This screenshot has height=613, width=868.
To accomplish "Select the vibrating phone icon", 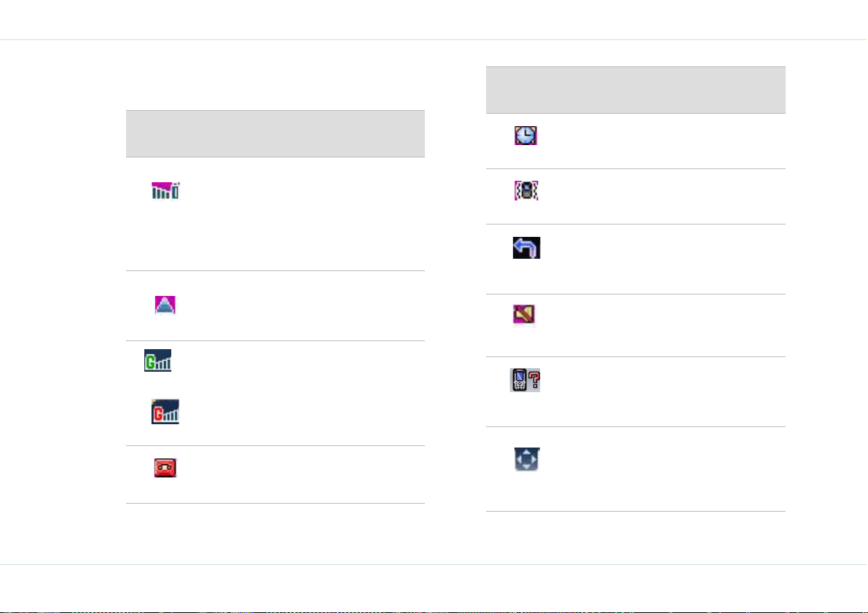I will (526, 190).
